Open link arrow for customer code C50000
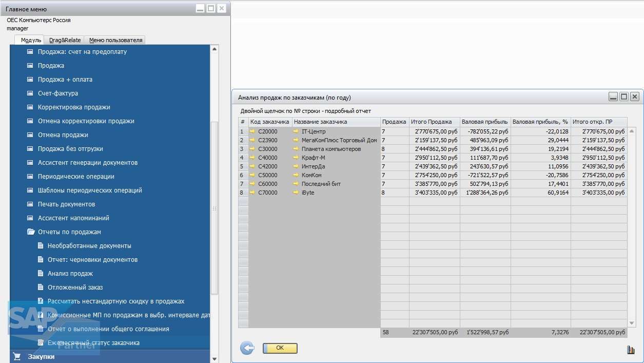Image resolution: width=644 pixels, height=363 pixels. [252, 175]
